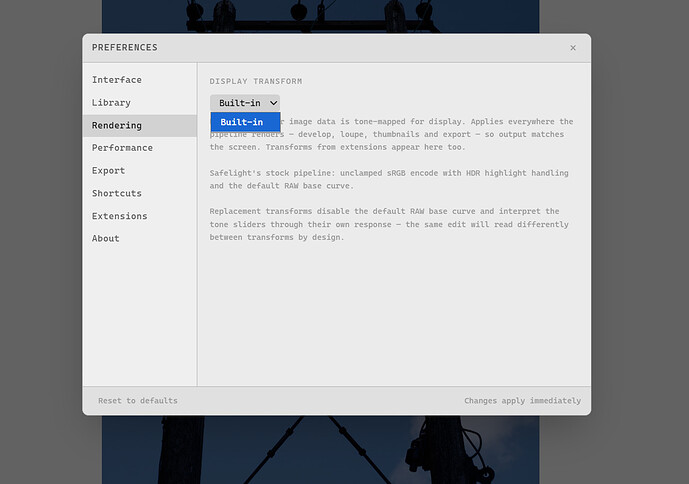Click the PREFERENCES dialog title
Viewport: 689px width, 484px height.
point(125,47)
